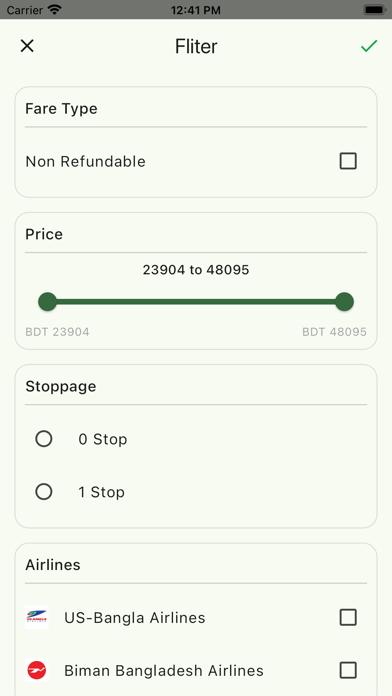Close the filter screen with X icon
This screenshot has height=696, width=392.
tap(27, 46)
